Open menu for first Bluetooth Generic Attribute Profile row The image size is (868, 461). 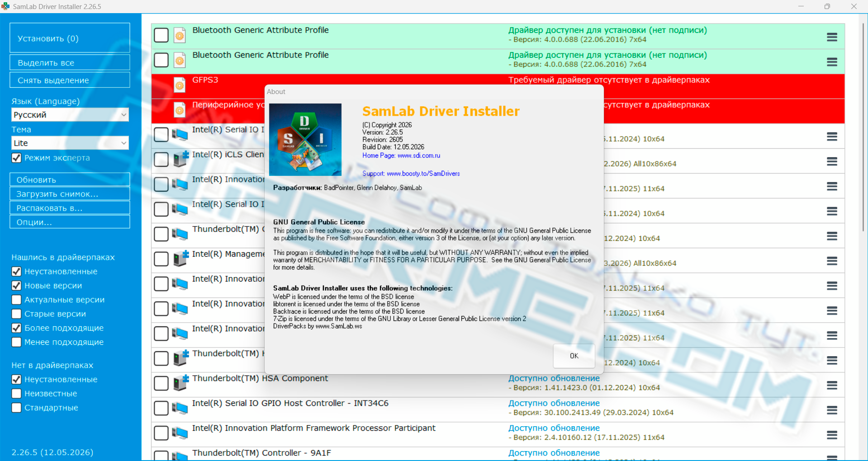832,37
